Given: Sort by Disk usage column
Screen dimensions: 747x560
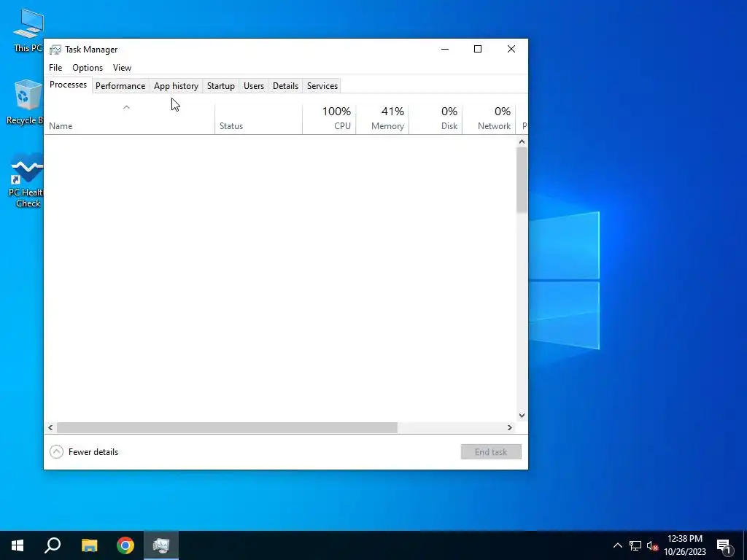Looking at the screenshot, I should coord(436,119).
